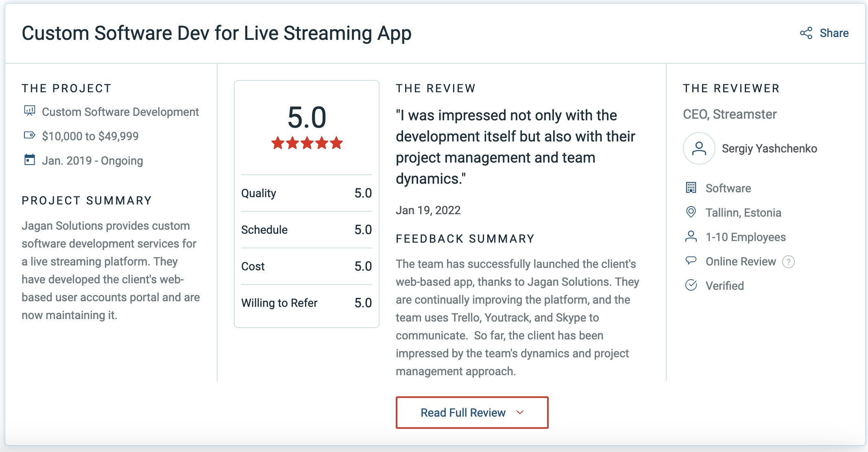Click the Schedule rating row
868x452 pixels.
(307, 230)
